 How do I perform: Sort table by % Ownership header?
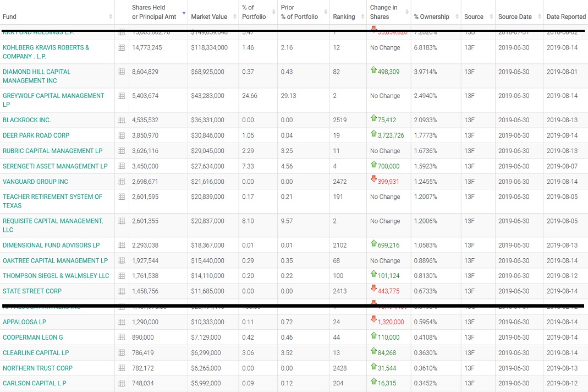coord(431,17)
